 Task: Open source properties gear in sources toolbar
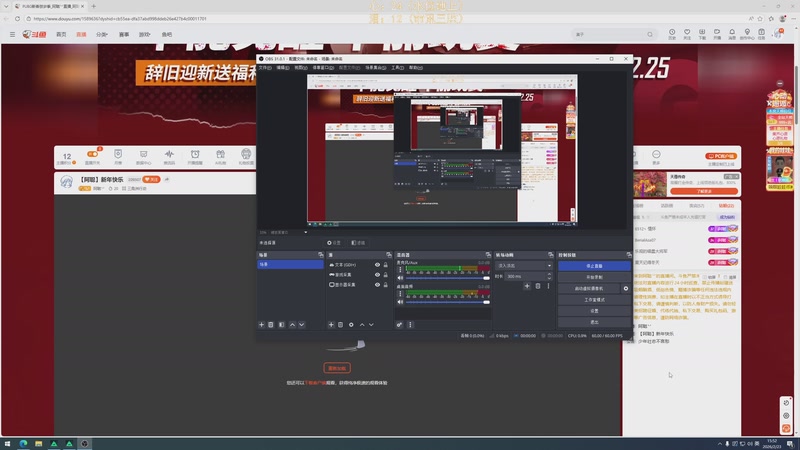pyautogui.click(x=351, y=324)
